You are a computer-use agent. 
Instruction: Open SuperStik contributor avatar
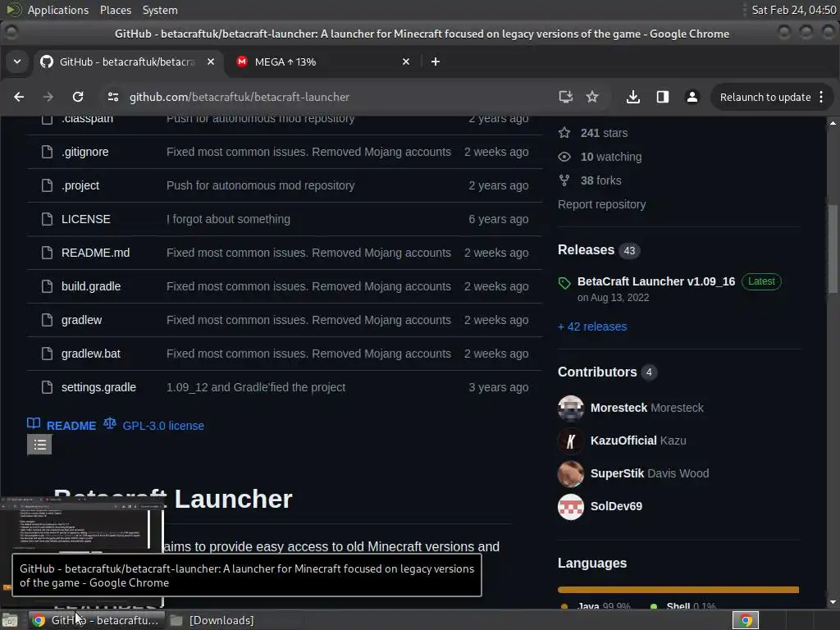[x=571, y=474]
